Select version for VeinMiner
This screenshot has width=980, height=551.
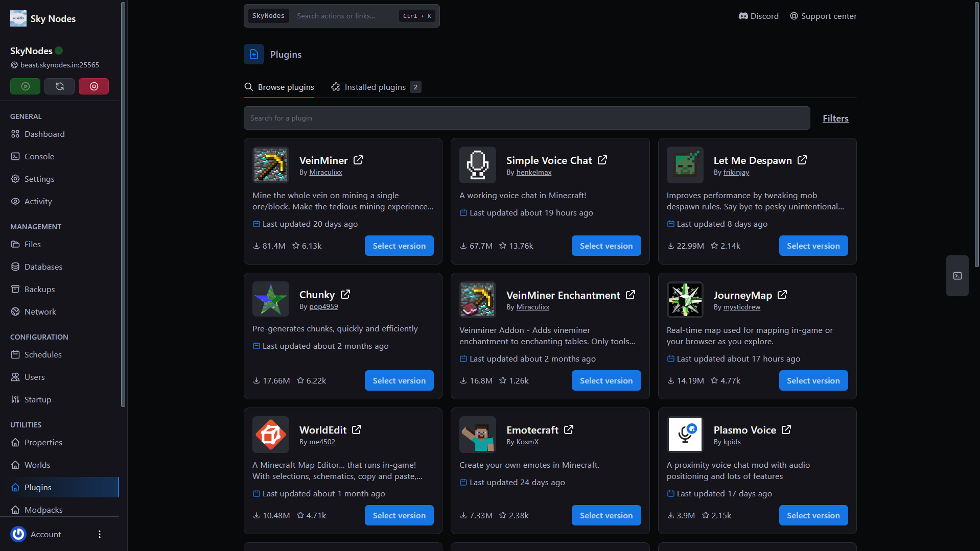click(399, 246)
